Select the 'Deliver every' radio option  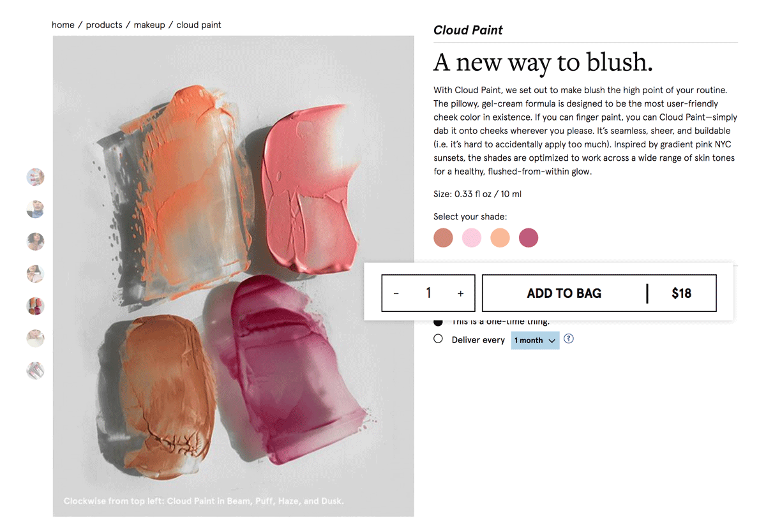coord(438,339)
